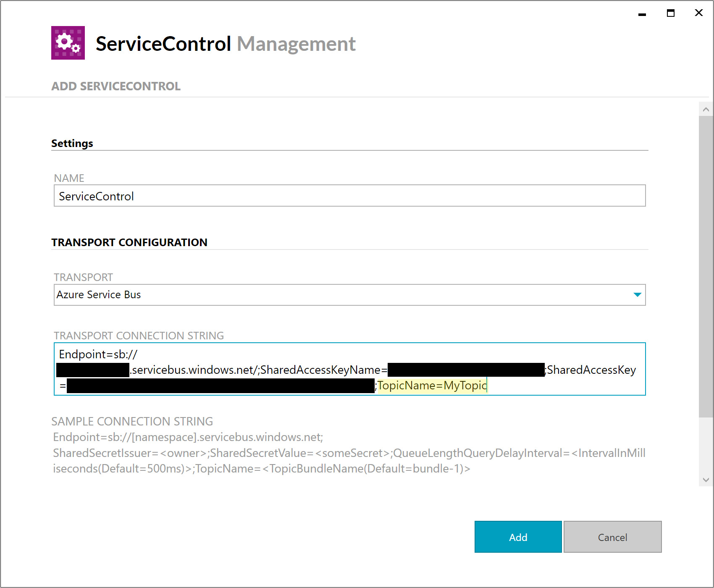This screenshot has height=588, width=714.
Task: Click the scrollbar up arrow
Action: pyautogui.click(x=706, y=110)
